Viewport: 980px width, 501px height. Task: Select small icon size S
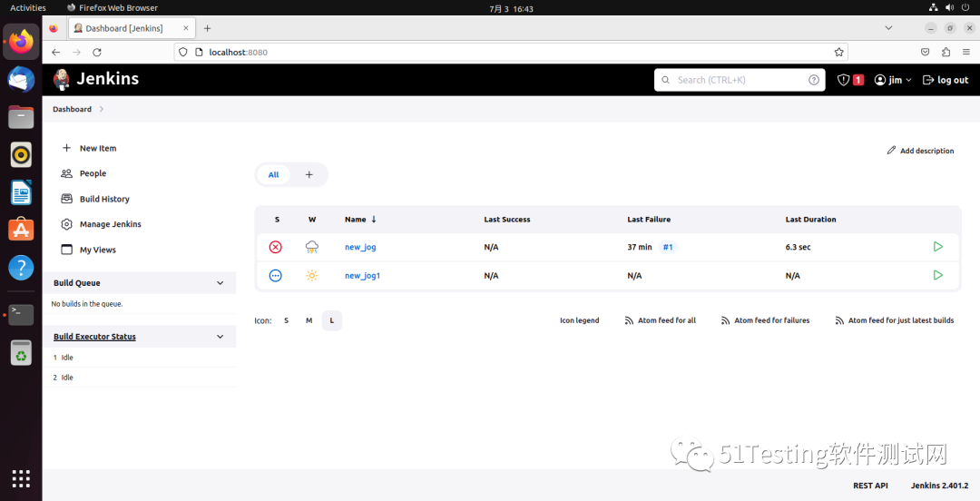(x=286, y=320)
